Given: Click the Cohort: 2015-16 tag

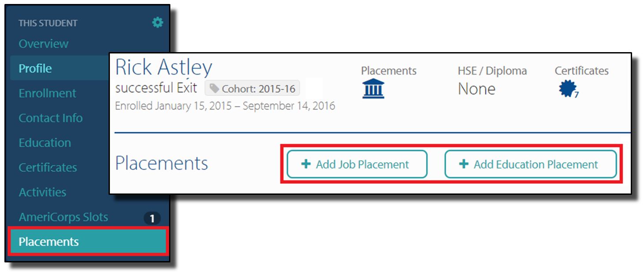Looking at the screenshot, I should tap(252, 89).
